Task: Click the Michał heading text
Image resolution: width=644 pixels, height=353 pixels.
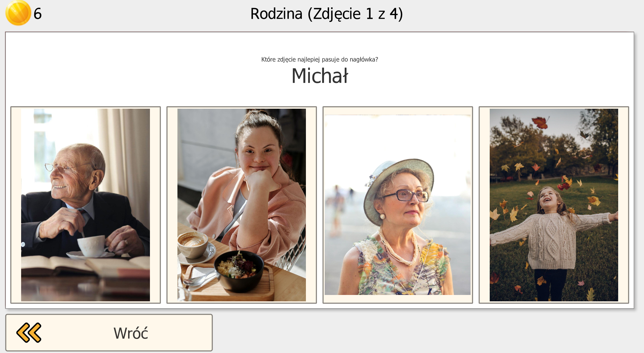Action: [320, 76]
